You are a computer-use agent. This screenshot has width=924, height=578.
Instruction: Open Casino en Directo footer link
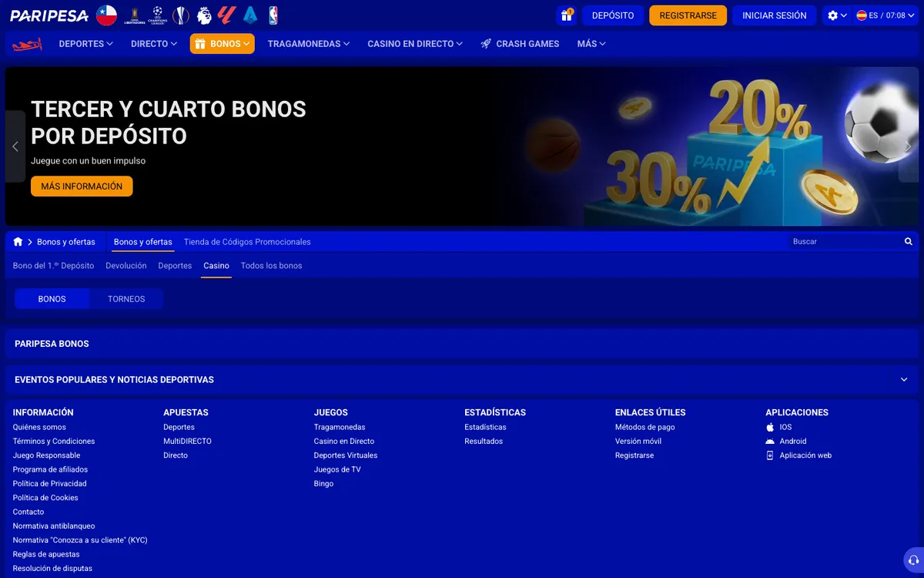(344, 442)
